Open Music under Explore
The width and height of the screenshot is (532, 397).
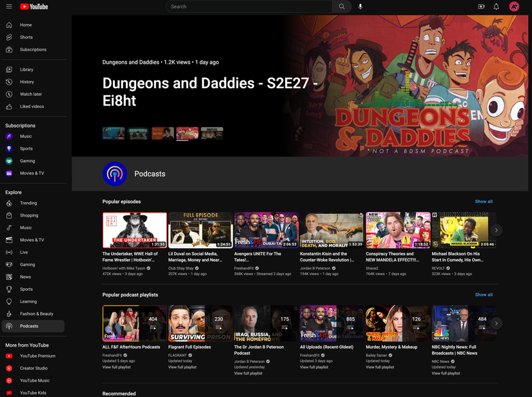point(33,228)
